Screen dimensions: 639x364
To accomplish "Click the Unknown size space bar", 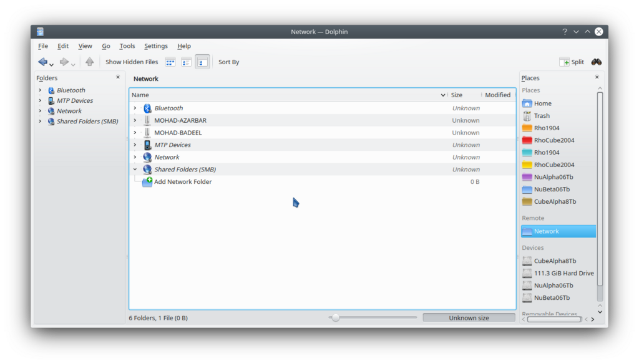I will 469,318.
